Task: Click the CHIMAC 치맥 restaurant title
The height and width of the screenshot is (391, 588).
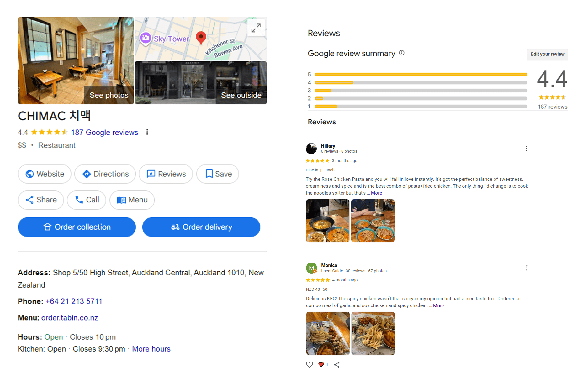Action: tap(54, 116)
